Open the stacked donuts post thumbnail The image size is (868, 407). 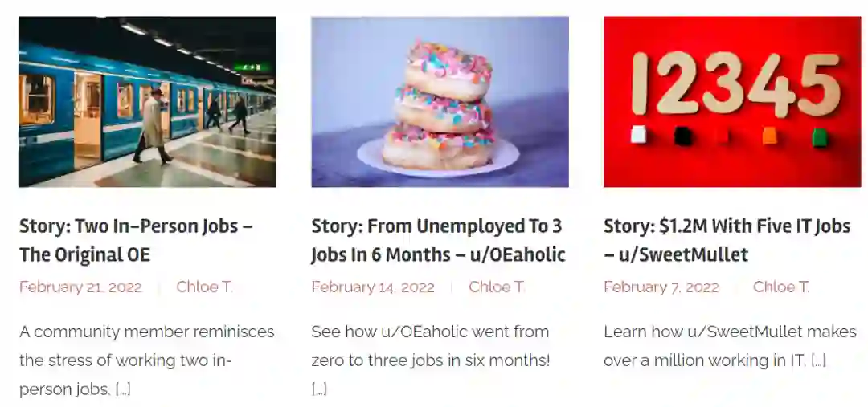440,102
